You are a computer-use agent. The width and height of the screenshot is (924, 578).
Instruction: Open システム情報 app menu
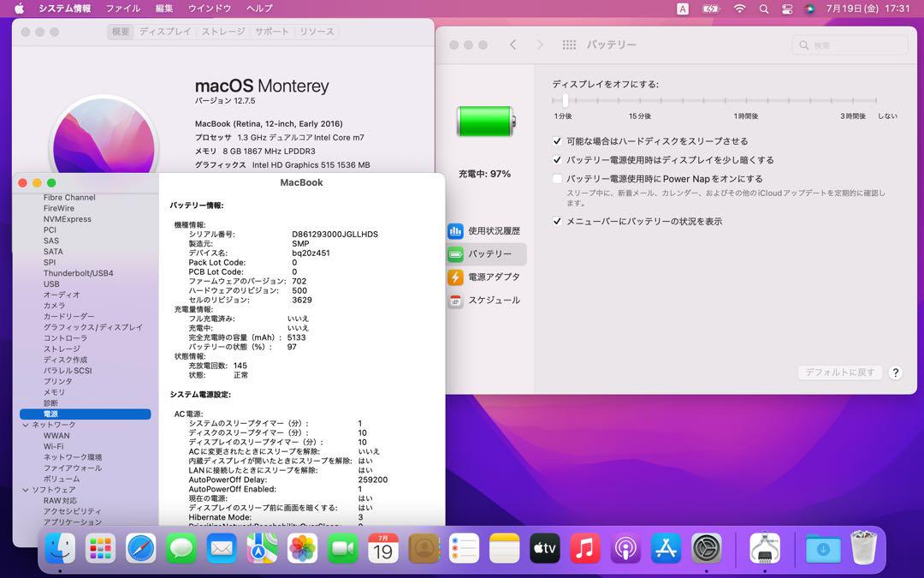click(x=65, y=9)
